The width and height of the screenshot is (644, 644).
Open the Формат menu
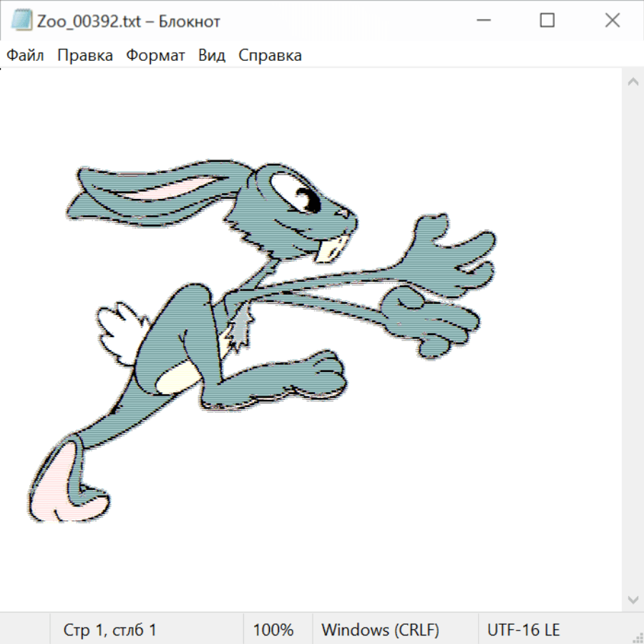tap(155, 56)
